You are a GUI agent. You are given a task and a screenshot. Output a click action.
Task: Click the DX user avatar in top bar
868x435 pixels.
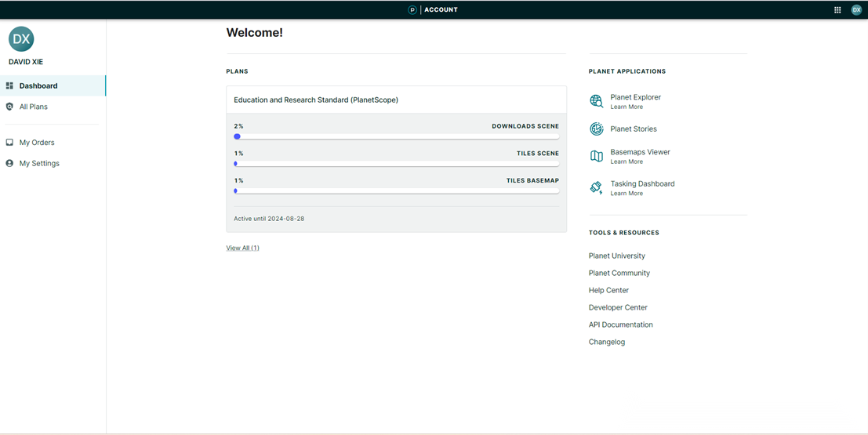855,9
